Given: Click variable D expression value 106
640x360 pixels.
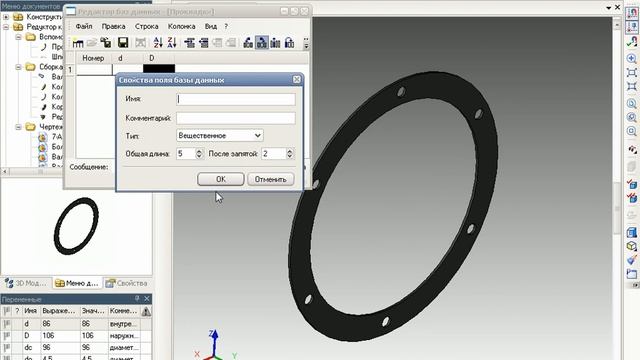Looking at the screenshot, I should (x=60, y=336).
